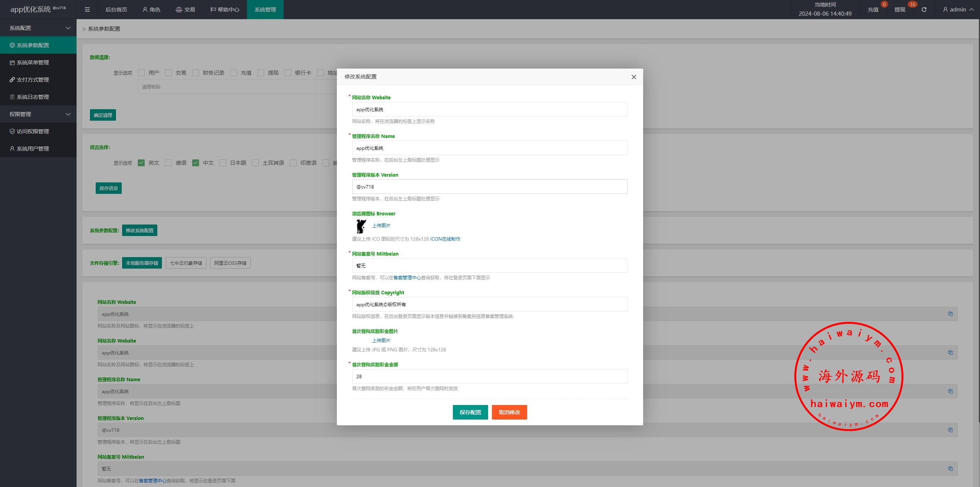Click the 首次登陆奖励彩金金额 input field
This screenshot has width=980, height=487.
click(x=490, y=376)
